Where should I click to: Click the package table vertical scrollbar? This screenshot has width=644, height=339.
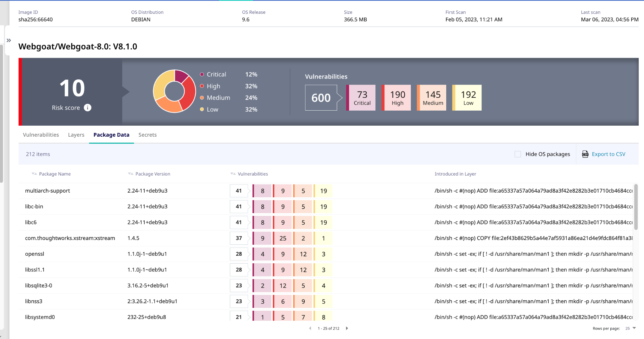click(x=636, y=207)
